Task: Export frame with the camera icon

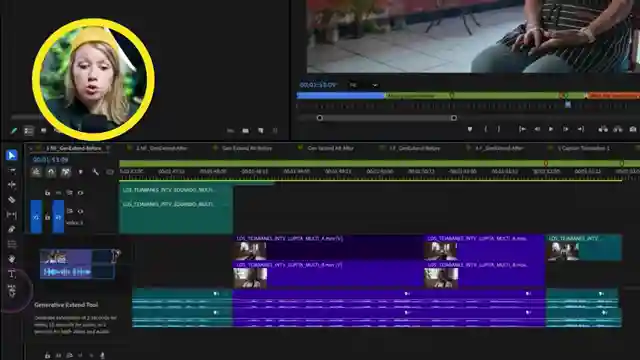Action: pyautogui.click(x=633, y=129)
